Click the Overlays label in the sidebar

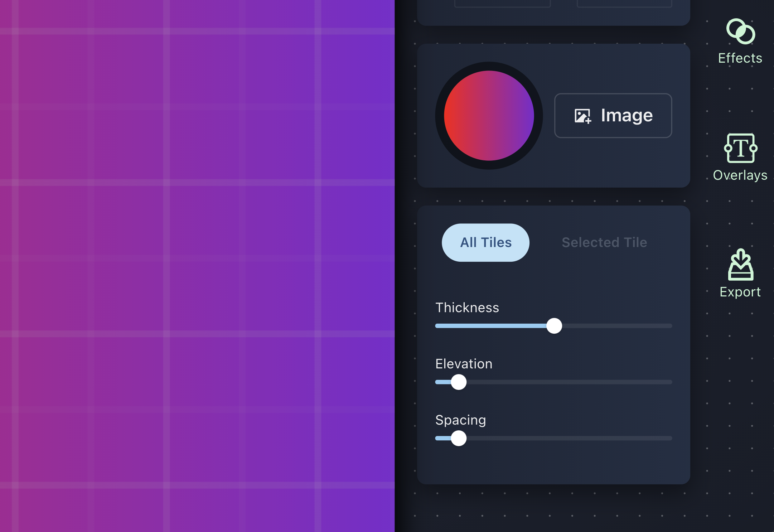(x=740, y=175)
